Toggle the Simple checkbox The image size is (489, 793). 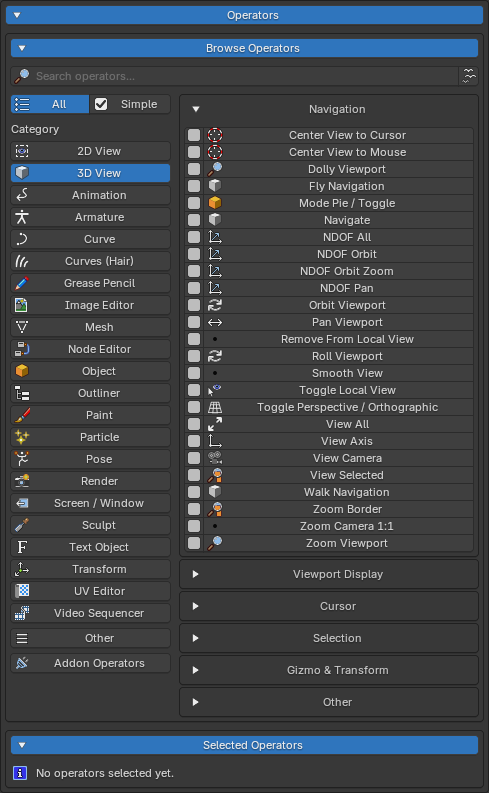pyautogui.click(x=101, y=104)
